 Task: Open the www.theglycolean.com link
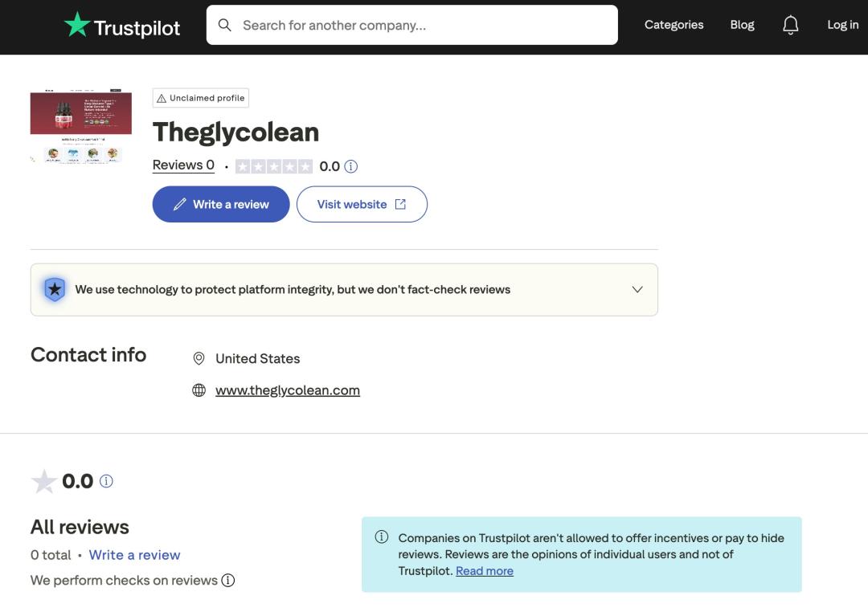287,390
